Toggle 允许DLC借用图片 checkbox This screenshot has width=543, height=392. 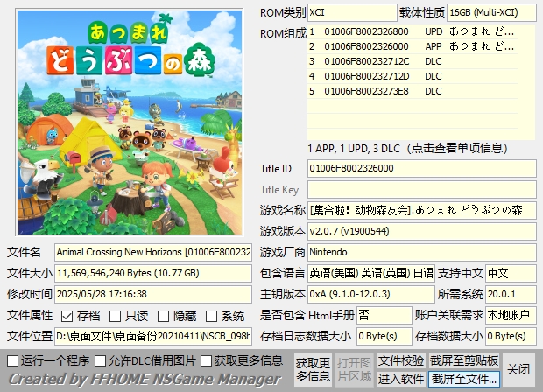click(x=100, y=360)
